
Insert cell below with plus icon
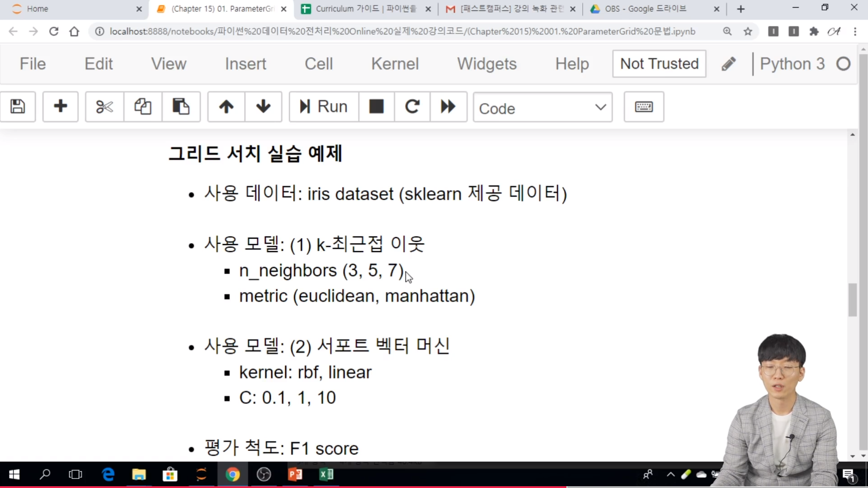pyautogui.click(x=60, y=107)
